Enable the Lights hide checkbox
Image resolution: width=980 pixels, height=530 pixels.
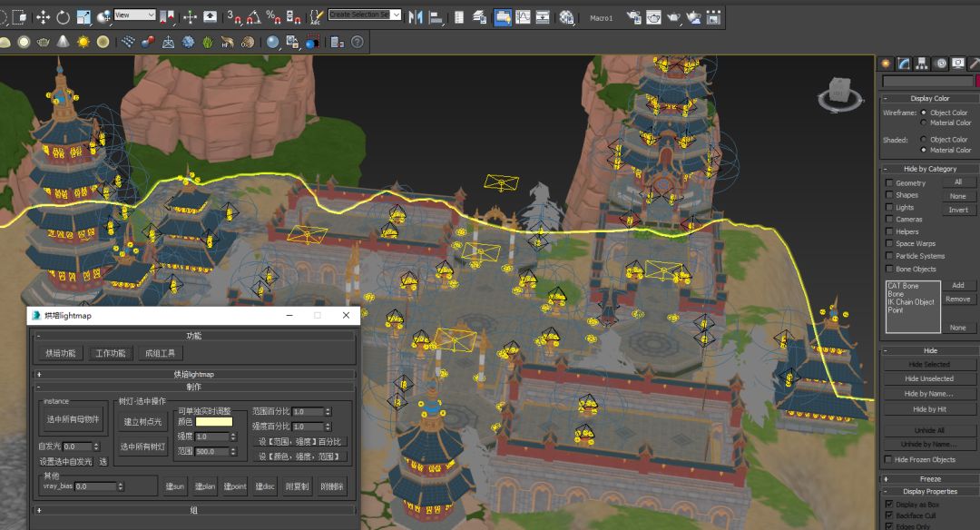pyautogui.click(x=889, y=207)
